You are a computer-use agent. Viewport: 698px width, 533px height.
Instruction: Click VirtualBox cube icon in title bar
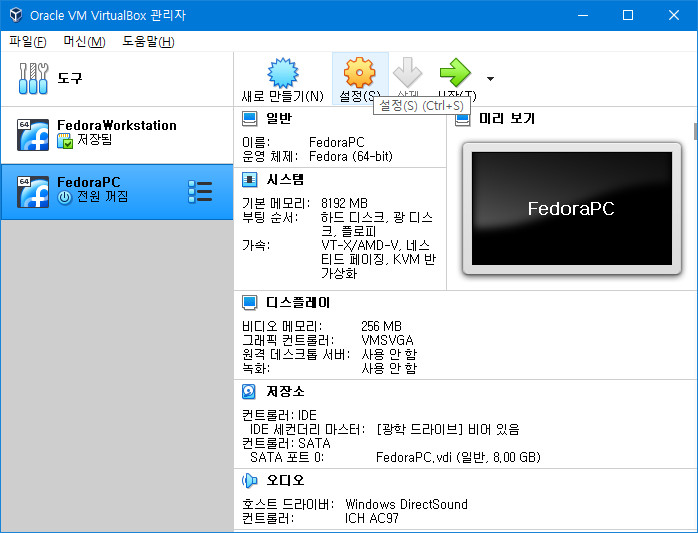pyautogui.click(x=16, y=15)
